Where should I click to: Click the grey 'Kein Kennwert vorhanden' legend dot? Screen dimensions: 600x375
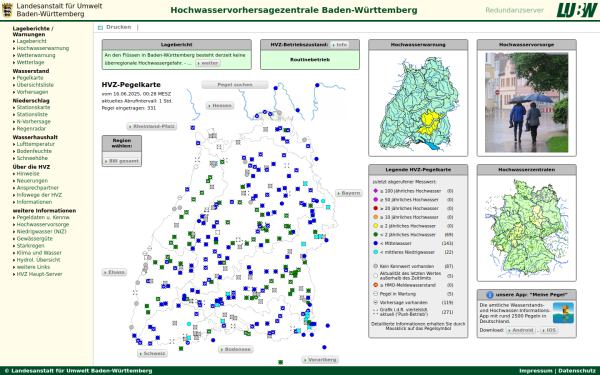click(x=375, y=266)
